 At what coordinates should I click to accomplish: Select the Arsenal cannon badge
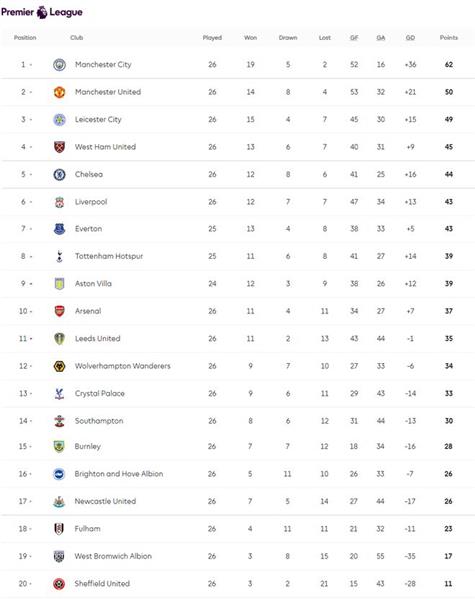59,311
